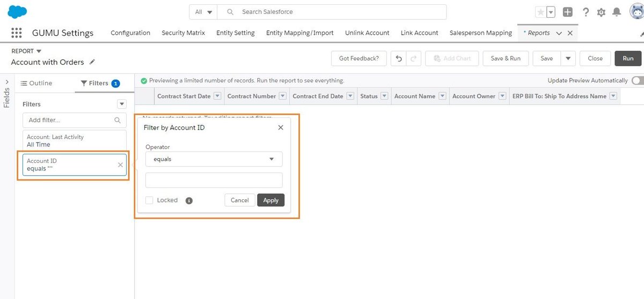Click the Add Chart button
The image size is (644, 299).
452,58
